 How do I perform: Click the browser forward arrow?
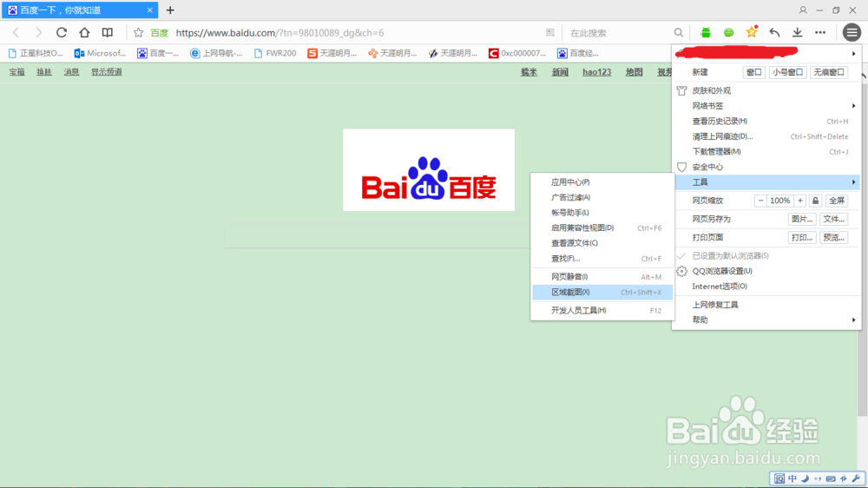pyautogui.click(x=38, y=33)
